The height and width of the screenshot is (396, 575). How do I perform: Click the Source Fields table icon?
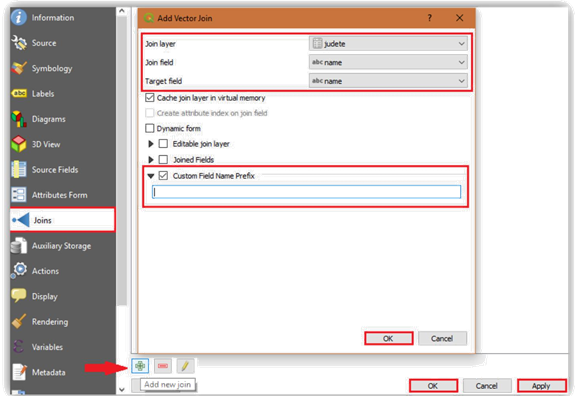coord(18,169)
